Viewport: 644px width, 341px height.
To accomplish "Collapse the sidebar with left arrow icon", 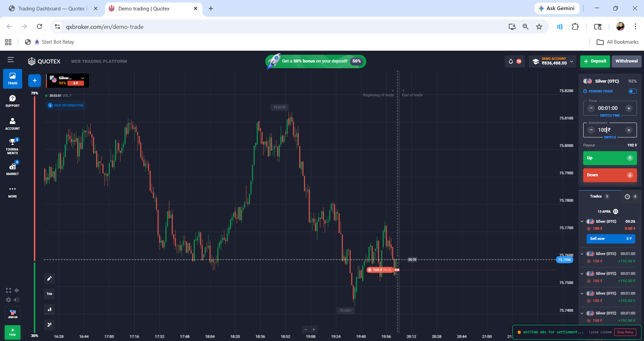I will pyautogui.click(x=16, y=290).
